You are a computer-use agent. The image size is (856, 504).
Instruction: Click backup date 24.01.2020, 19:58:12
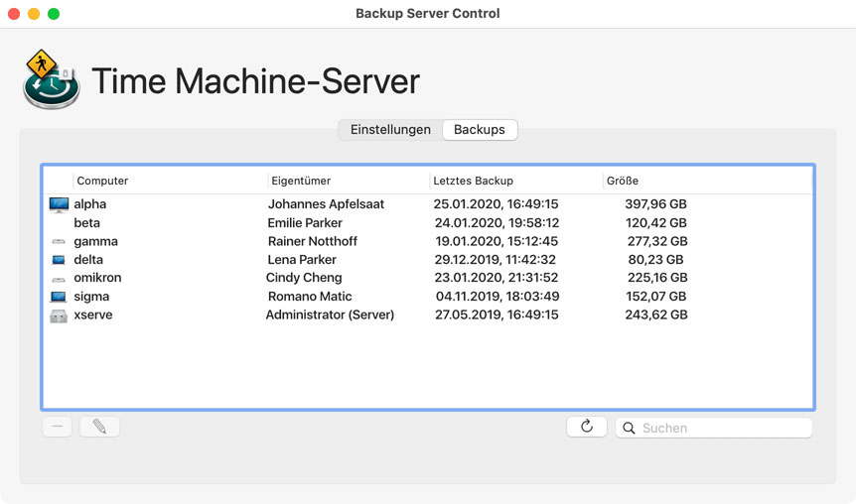(497, 222)
